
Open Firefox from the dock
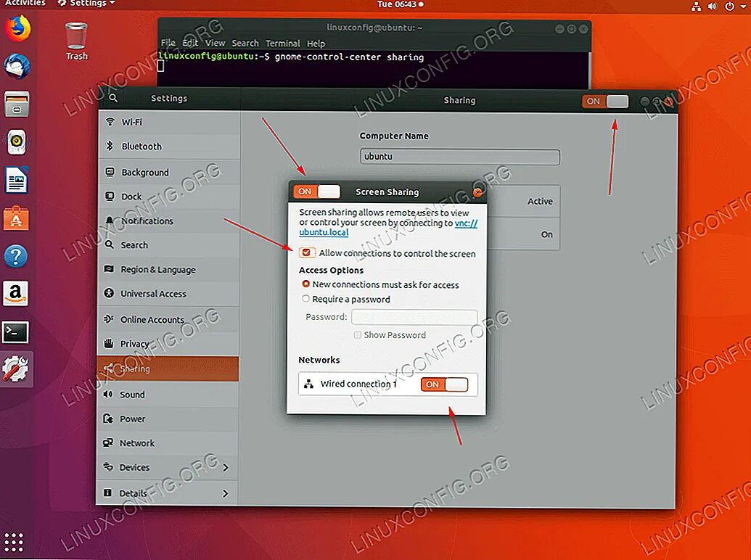tap(17, 28)
